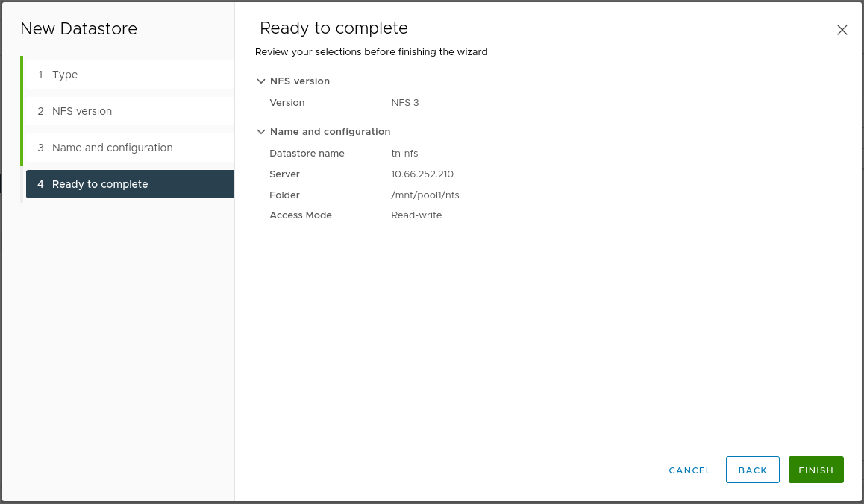
Task: Collapse the Name and configuration chevron
Action: (x=261, y=132)
